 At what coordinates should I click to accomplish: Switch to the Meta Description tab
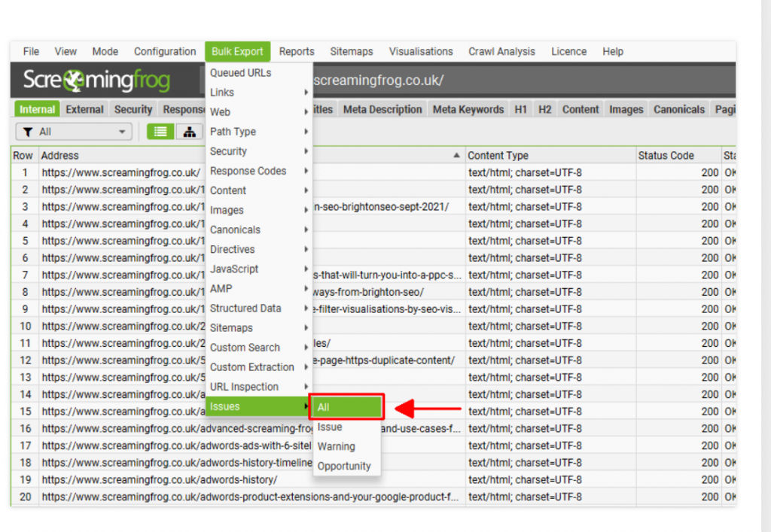(x=382, y=108)
